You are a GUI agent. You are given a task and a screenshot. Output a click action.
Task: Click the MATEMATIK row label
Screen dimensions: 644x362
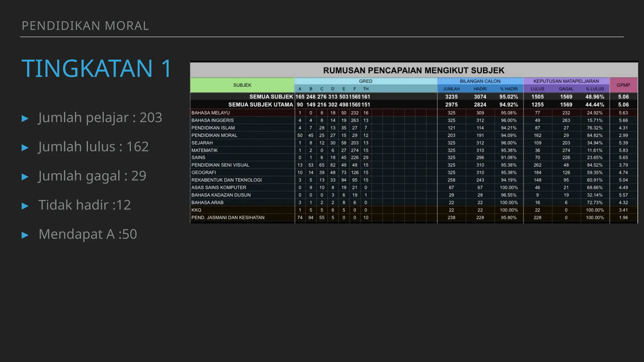[x=204, y=150]
